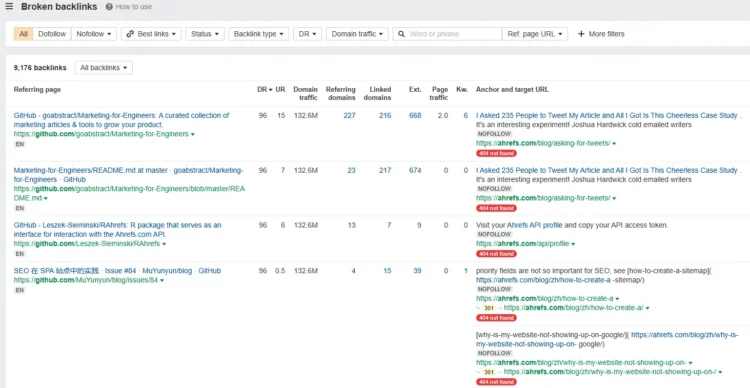
Task: Click the 15 linked domains value
Action: 387,271
